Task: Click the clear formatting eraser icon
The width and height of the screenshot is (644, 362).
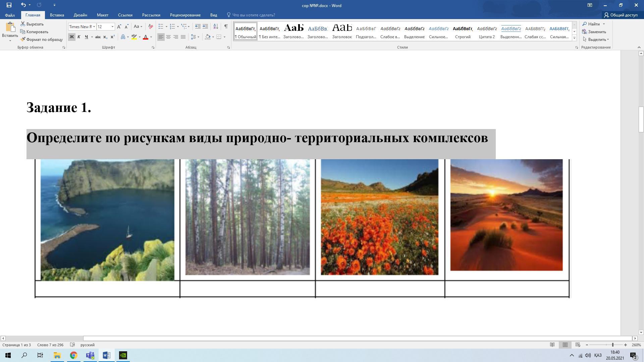Action: click(x=151, y=26)
